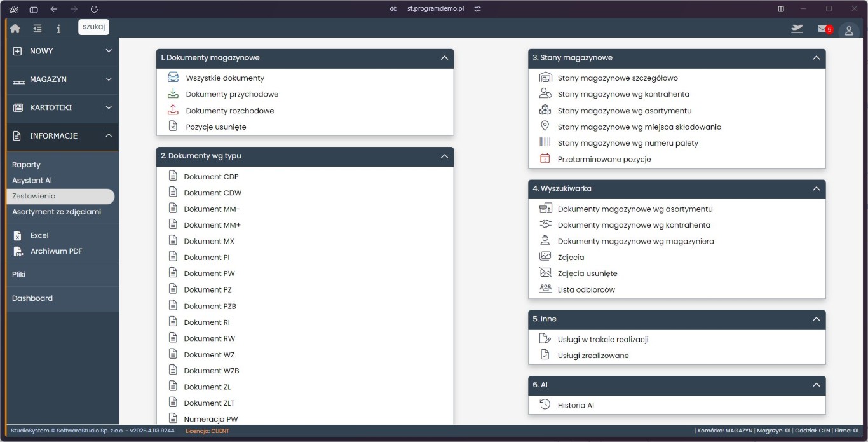Select Raporty in the sidebar
This screenshot has width=868, height=442.
(x=26, y=165)
